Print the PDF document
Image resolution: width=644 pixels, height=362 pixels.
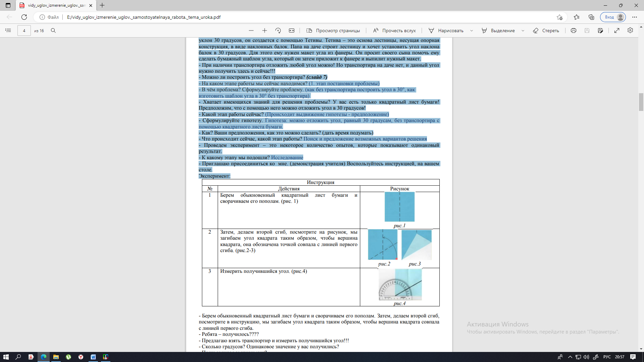tap(574, 31)
